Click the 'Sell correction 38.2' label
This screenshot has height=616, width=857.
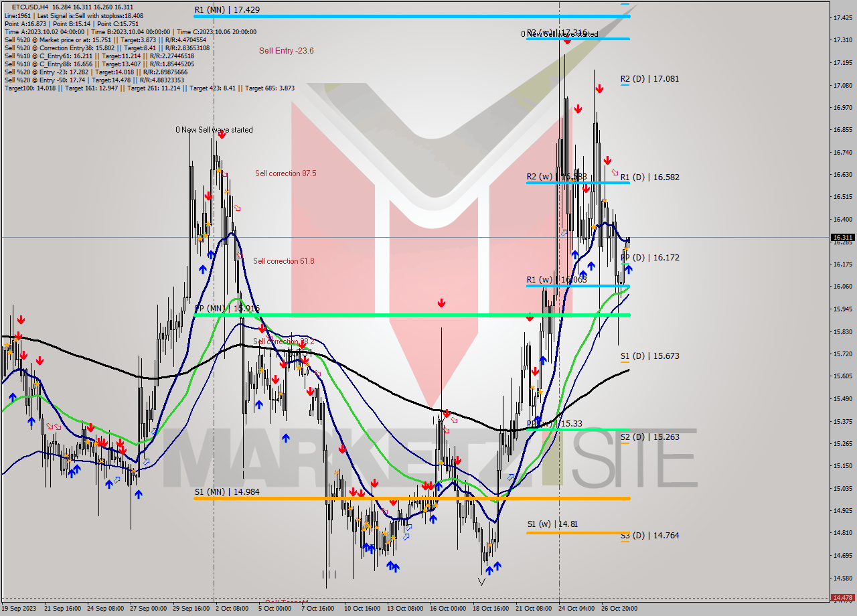click(283, 341)
